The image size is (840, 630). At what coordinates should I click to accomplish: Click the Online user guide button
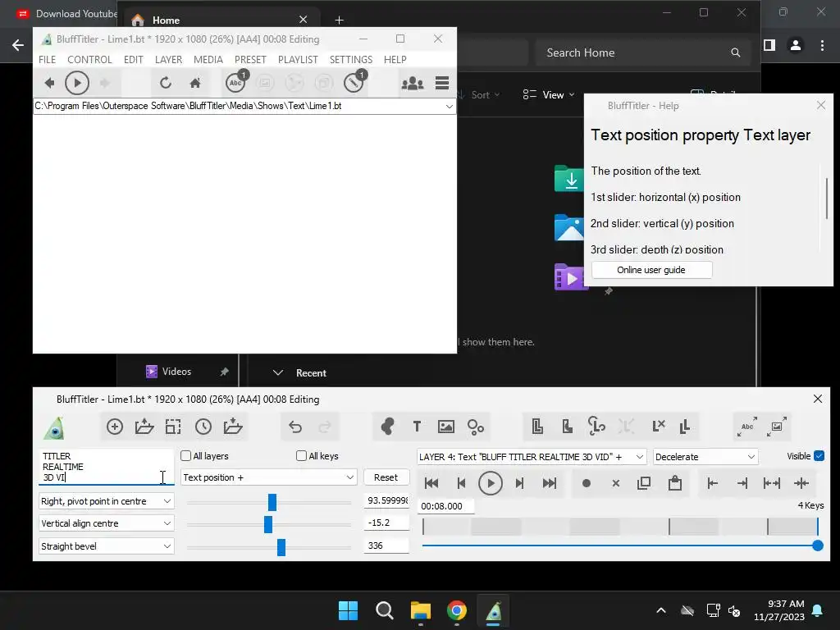coord(651,270)
